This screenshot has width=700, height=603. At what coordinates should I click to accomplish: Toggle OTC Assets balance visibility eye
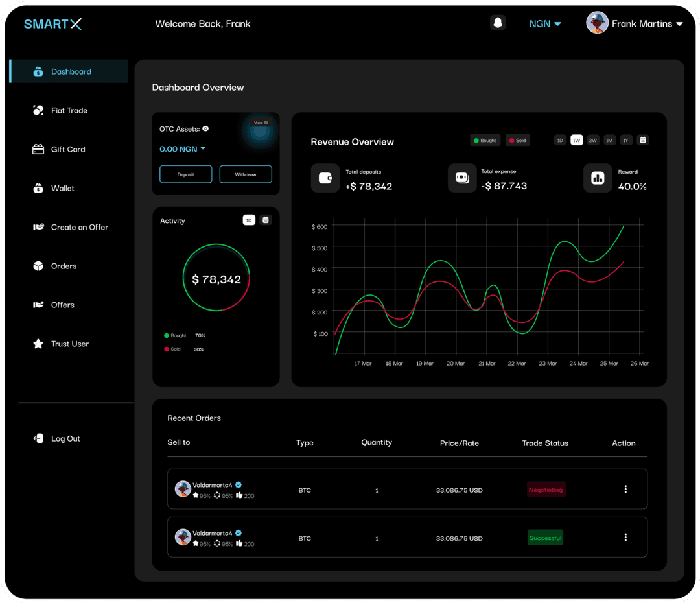[x=205, y=129]
